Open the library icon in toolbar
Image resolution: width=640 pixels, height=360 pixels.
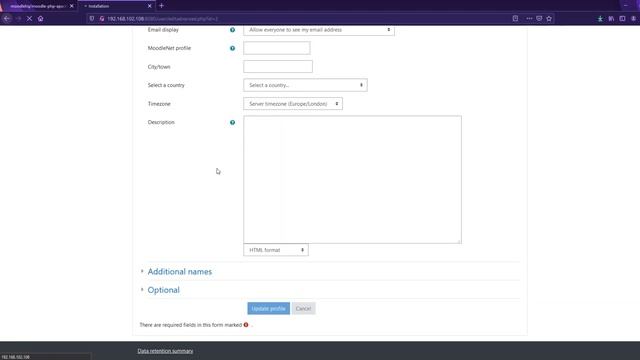coord(611,18)
